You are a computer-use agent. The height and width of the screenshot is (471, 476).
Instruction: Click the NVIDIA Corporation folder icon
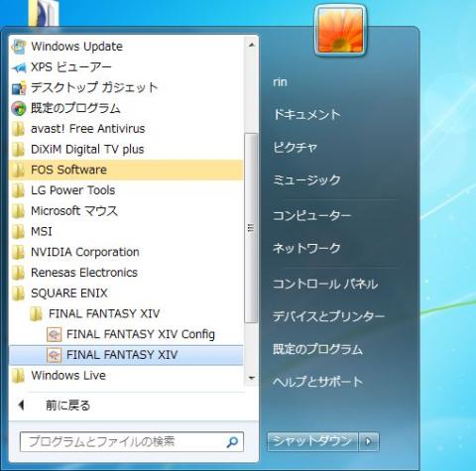[x=18, y=252]
